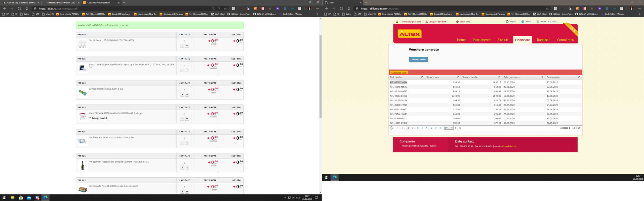Decrease quantity of Vin spumant Prosecco
This screenshot has height=201, width=644.
click(x=182, y=167)
